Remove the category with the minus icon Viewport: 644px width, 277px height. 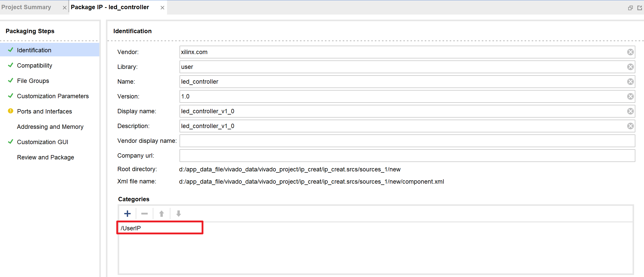[144, 213]
